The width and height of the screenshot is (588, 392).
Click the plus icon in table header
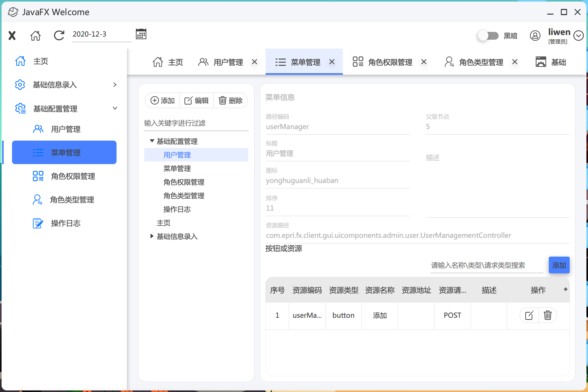click(566, 289)
